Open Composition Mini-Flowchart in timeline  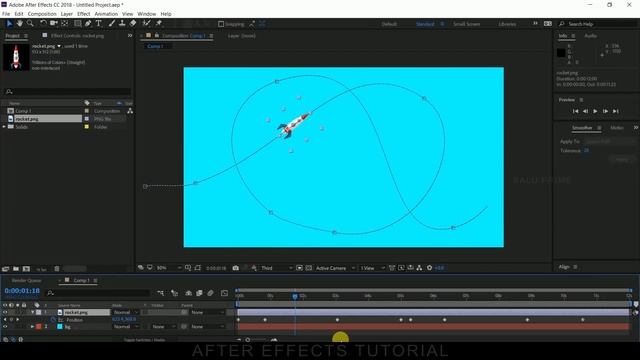point(160,293)
